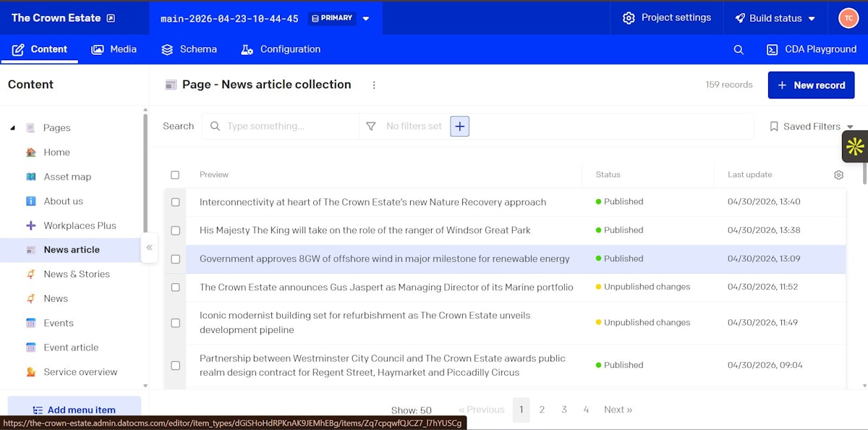Sort by the Status column header
The image size is (868, 430).
(x=608, y=174)
